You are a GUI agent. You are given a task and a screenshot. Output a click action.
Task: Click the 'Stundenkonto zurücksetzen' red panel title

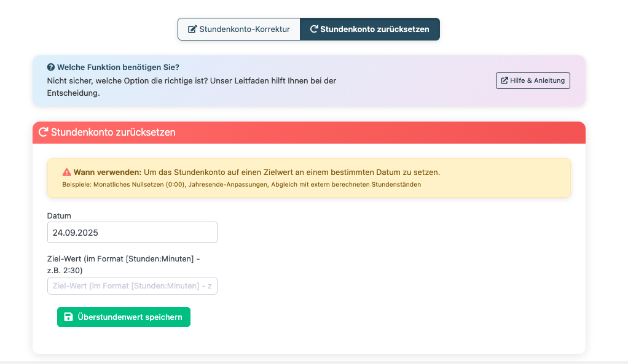(113, 133)
